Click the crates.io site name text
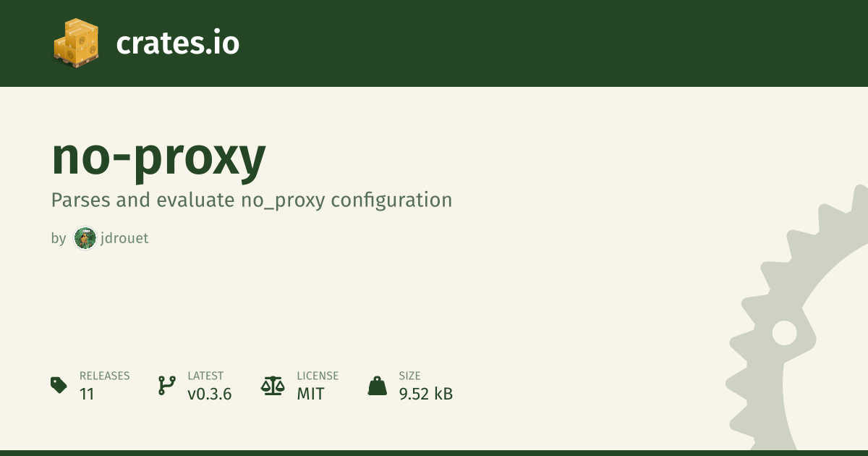The image size is (868, 456). [x=177, y=43]
